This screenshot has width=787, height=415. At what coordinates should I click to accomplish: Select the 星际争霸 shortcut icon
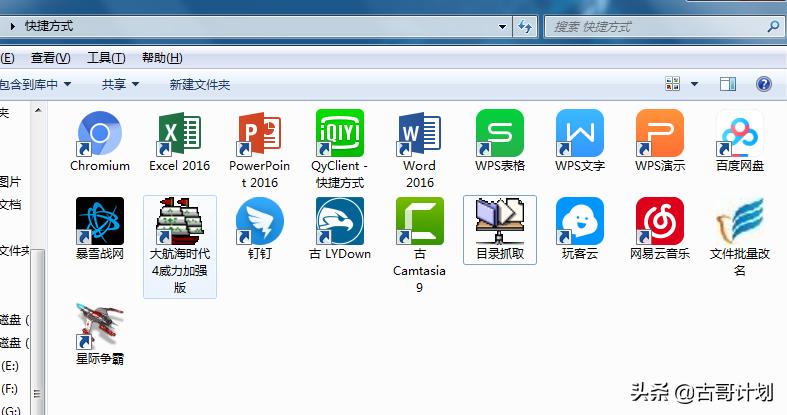[99, 326]
